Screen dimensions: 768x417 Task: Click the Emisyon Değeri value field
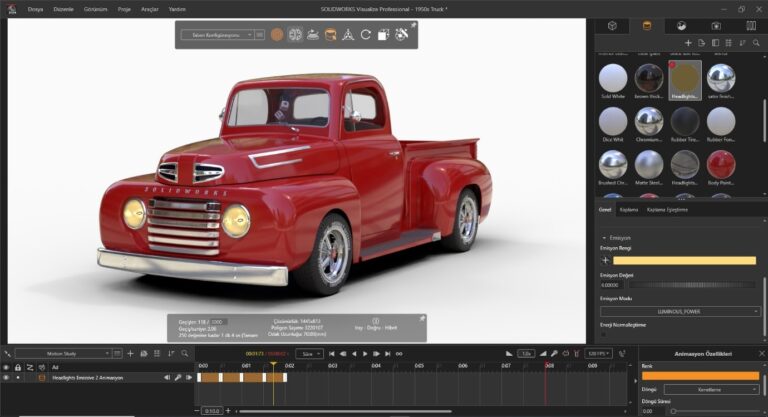[x=612, y=285]
